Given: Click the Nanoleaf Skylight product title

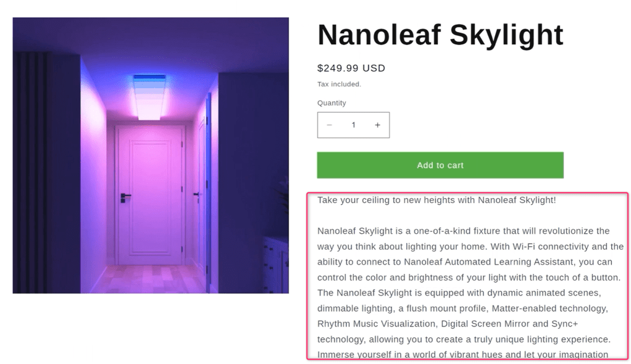Looking at the screenshot, I should [x=440, y=35].
